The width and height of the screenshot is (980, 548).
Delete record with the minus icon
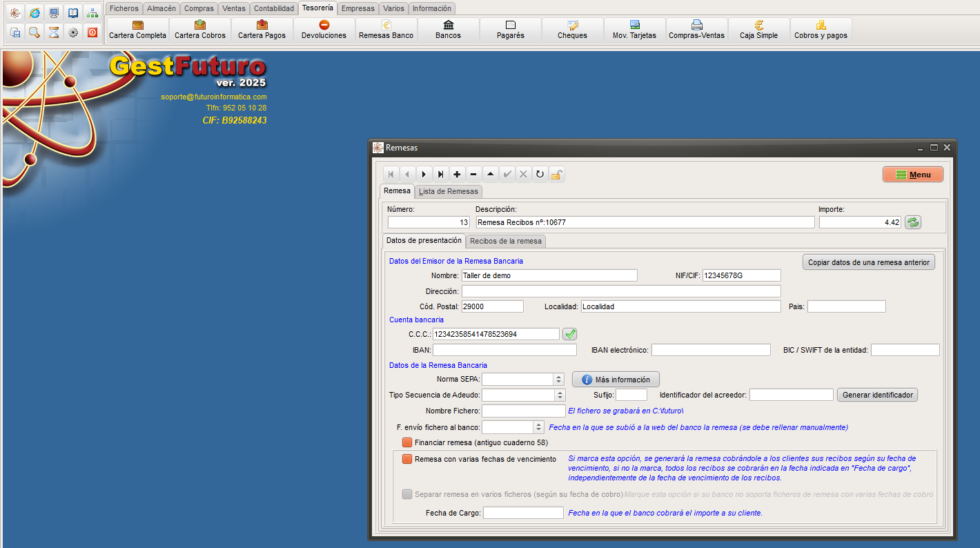point(473,175)
